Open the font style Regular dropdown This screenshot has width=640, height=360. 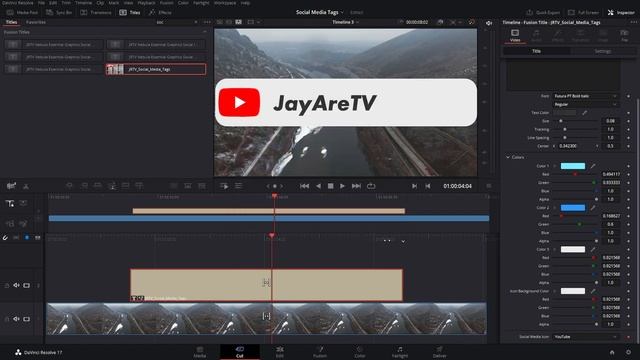click(x=585, y=104)
